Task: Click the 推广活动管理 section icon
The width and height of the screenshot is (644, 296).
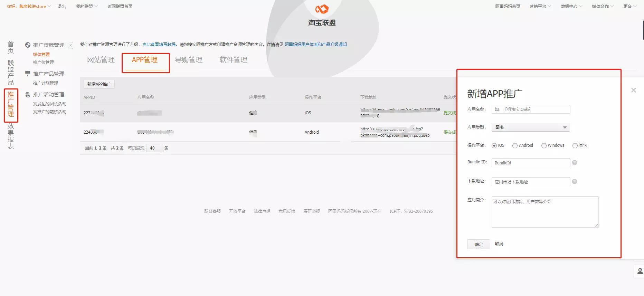Action: click(x=28, y=94)
